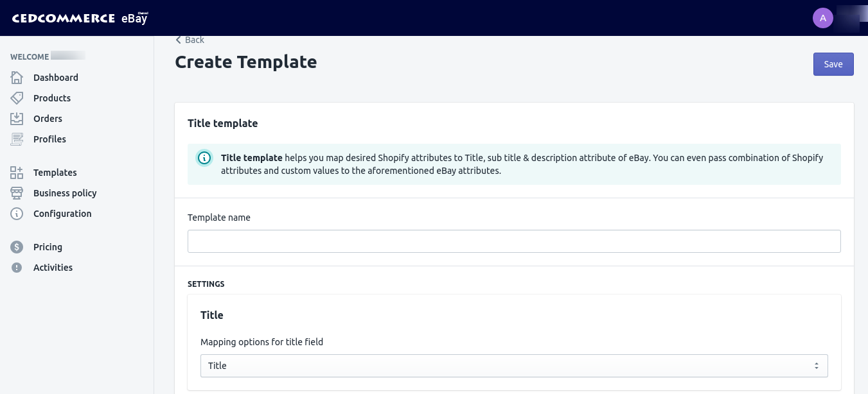The width and height of the screenshot is (868, 394).
Task: Click the Business policy store icon
Action: (x=17, y=193)
